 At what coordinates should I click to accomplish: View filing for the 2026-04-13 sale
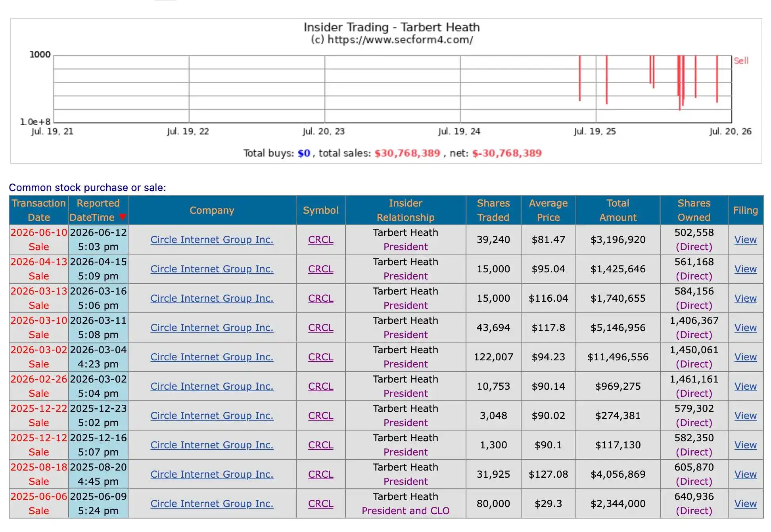(745, 269)
